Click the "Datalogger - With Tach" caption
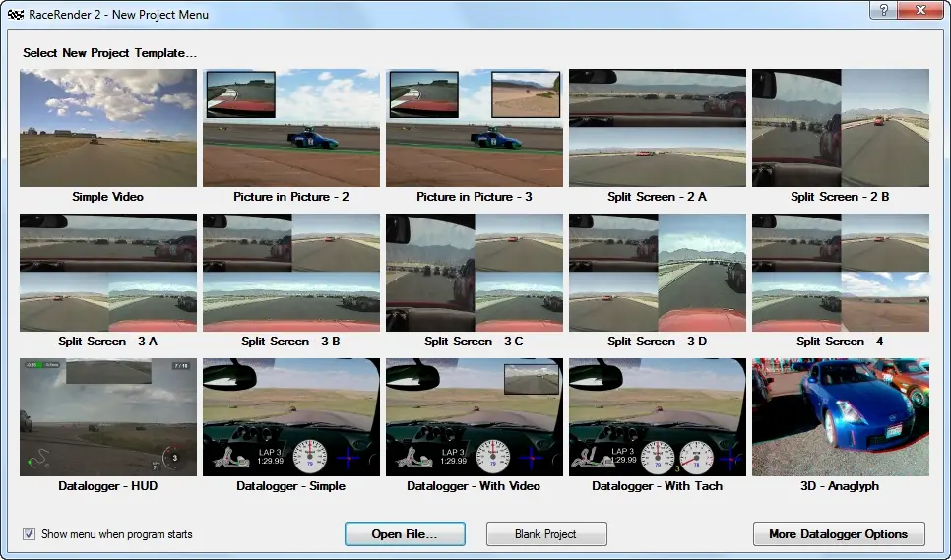The image size is (951, 560). pos(658,486)
